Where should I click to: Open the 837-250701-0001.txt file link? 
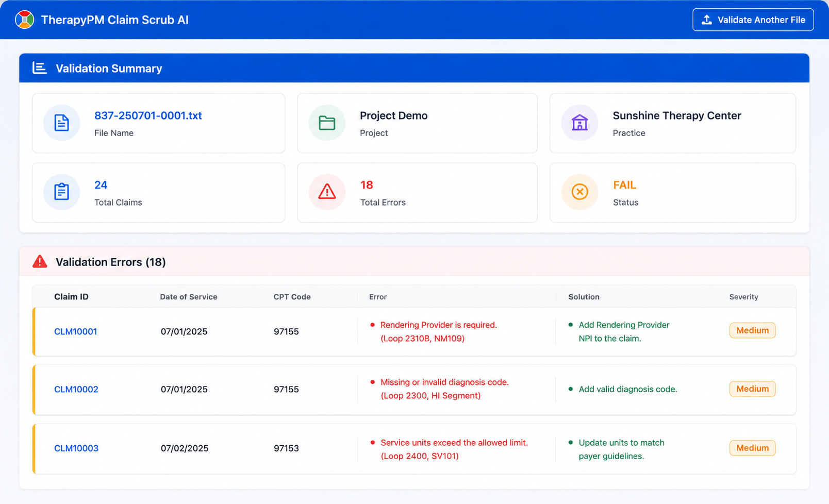(148, 115)
